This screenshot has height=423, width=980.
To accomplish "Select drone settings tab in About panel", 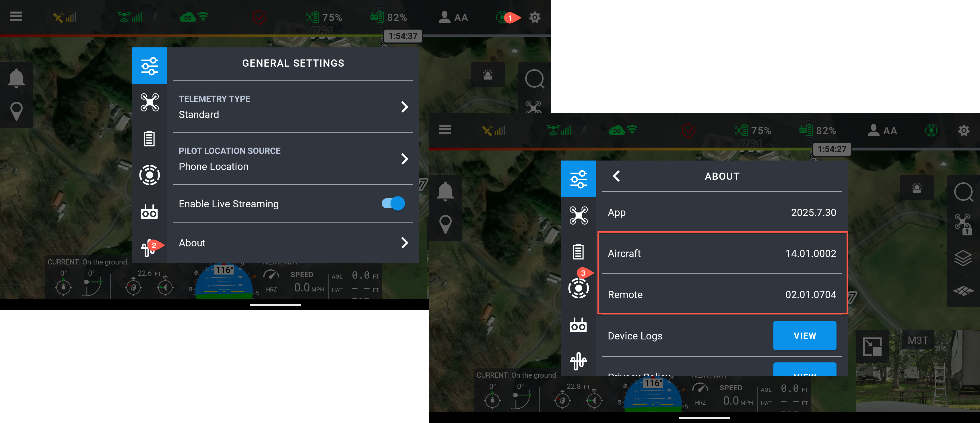I will (x=578, y=215).
